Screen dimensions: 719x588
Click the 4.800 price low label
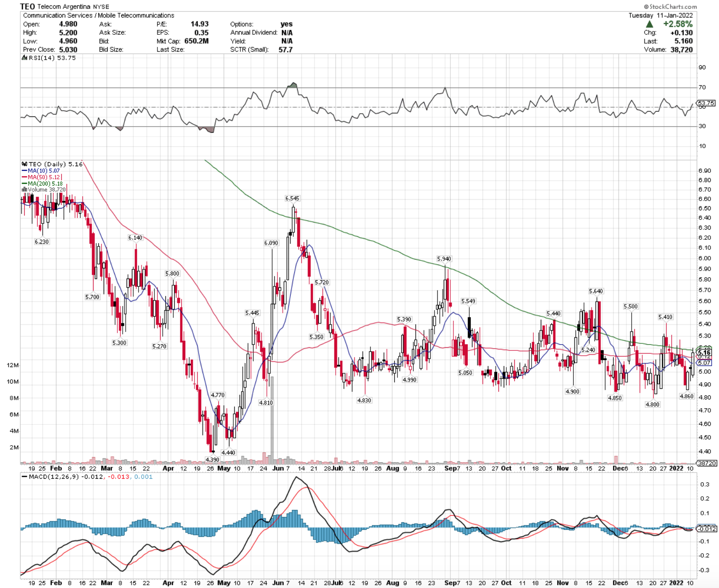(x=652, y=404)
